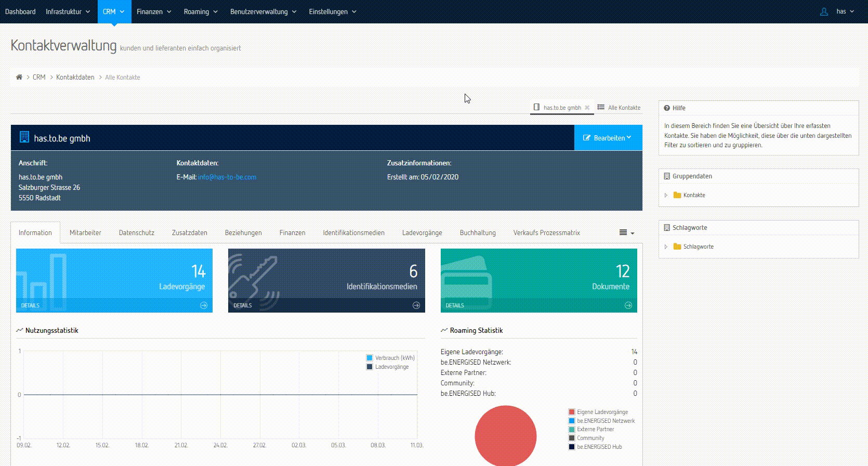Click the arrow icon on Ladevorgänge card

pos(204,305)
